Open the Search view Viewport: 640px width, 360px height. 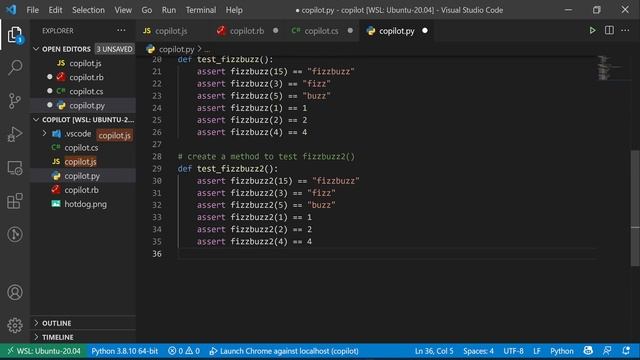15,67
